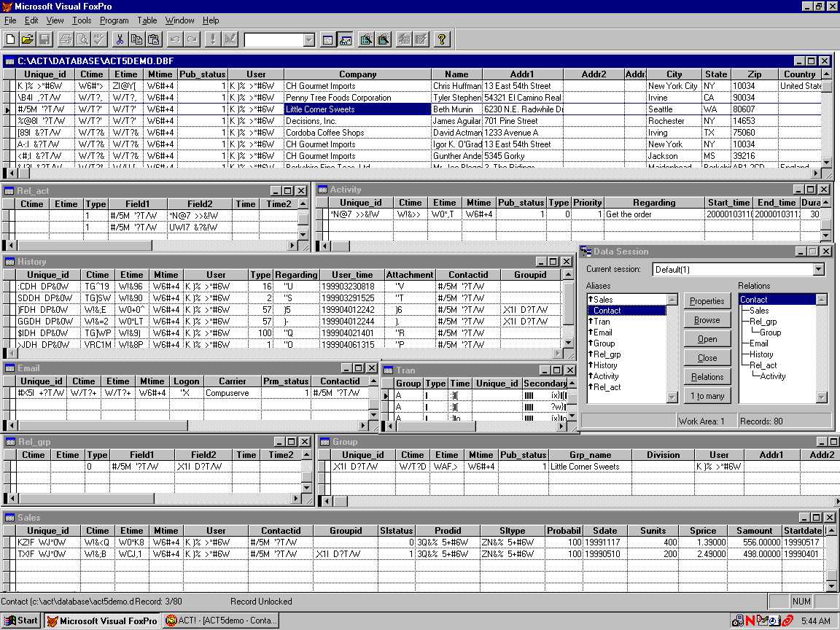
Task: Click the Paste clipboard toolbar icon
Action: click(x=155, y=39)
